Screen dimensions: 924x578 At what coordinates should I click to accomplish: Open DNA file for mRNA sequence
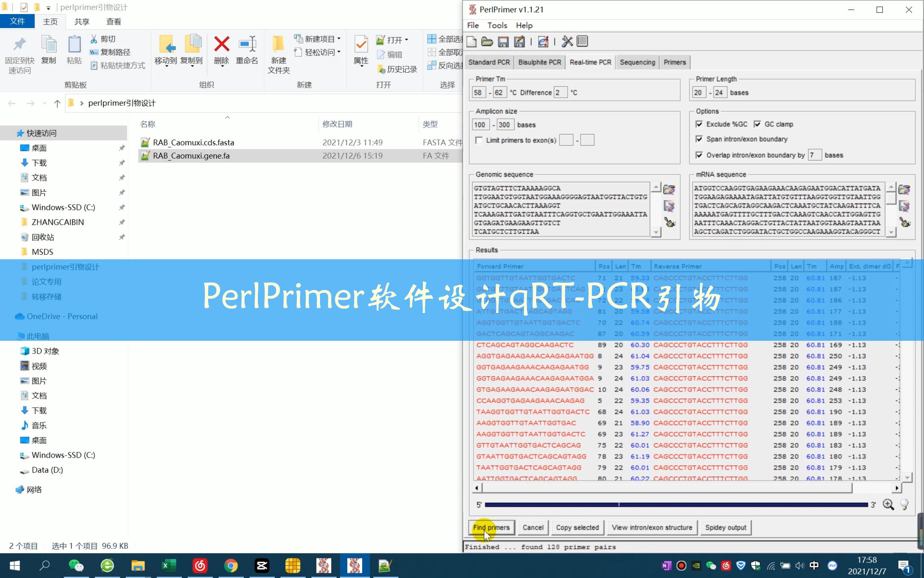click(x=904, y=189)
